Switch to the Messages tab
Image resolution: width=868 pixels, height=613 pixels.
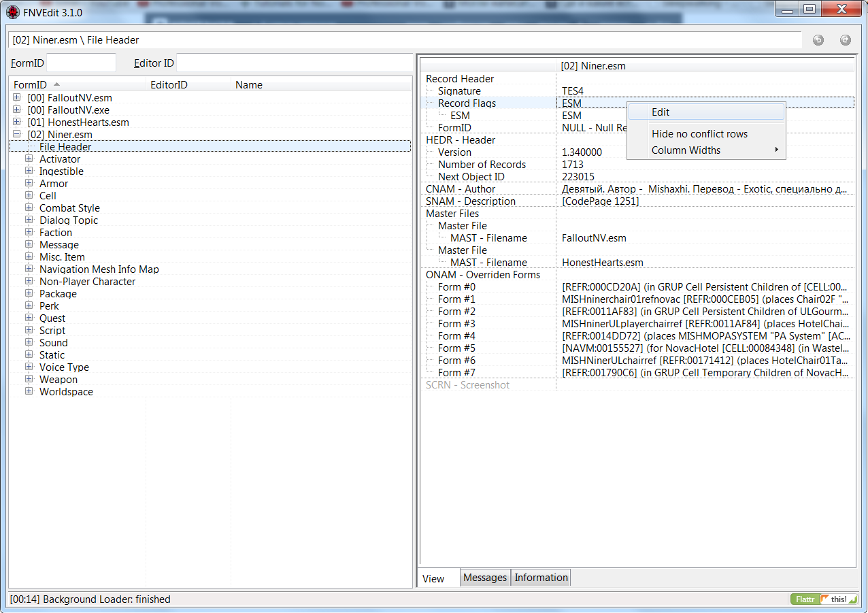(x=485, y=578)
